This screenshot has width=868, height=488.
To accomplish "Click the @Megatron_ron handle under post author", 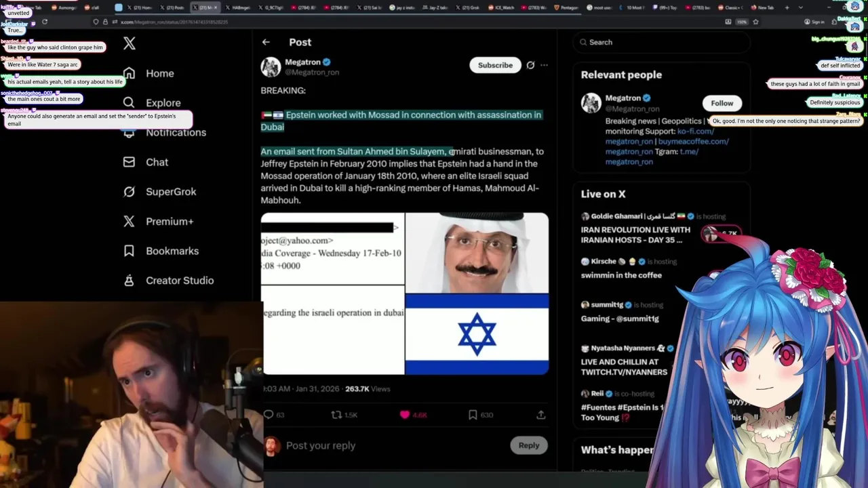I will pyautogui.click(x=312, y=72).
